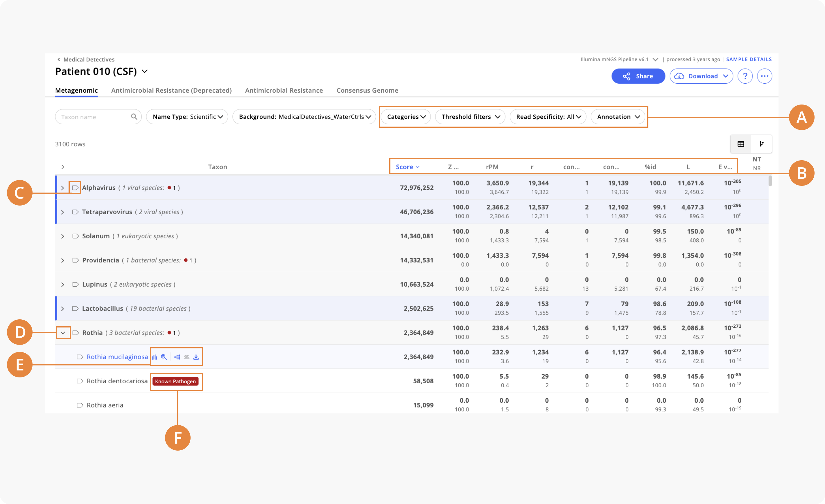
Task: Click the annotation flag icon for Tetraparvovirus
Action: 75,212
